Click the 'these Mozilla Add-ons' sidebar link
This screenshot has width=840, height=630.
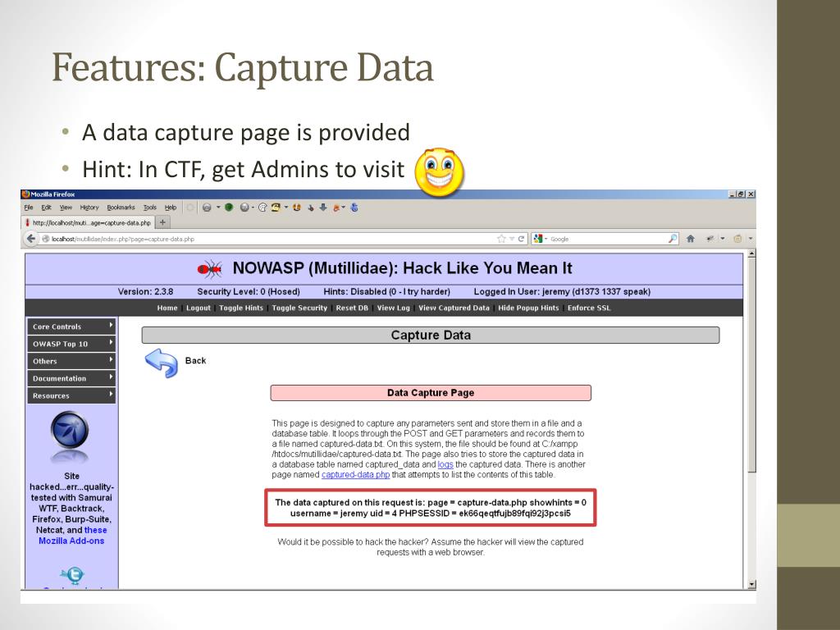[72, 535]
